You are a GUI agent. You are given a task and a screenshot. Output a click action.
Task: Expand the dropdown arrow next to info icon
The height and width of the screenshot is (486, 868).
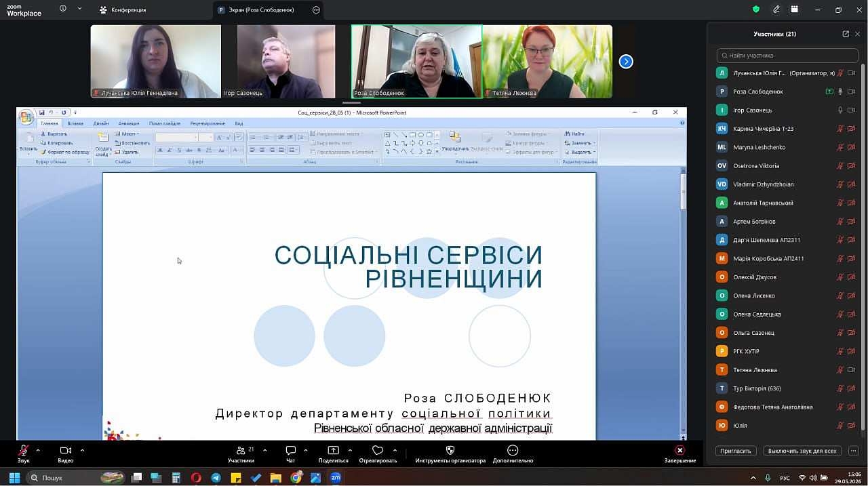click(x=80, y=9)
